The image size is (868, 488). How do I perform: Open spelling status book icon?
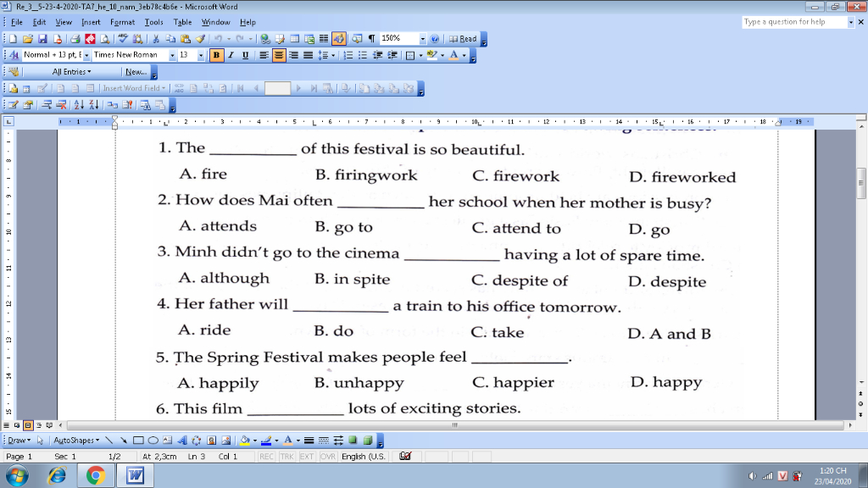[405, 456]
